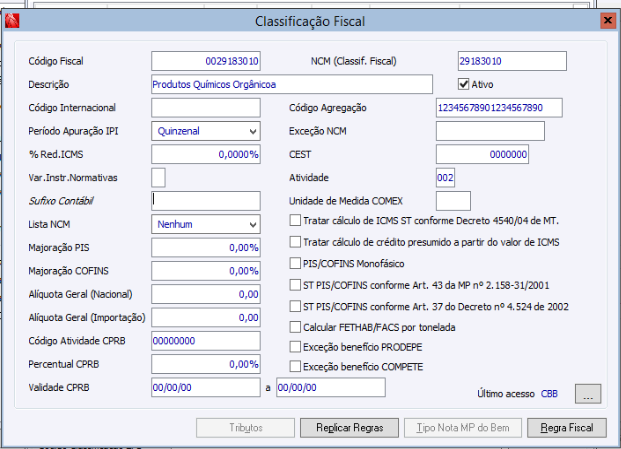Click the ellipsis button beside Último acesso
The width and height of the screenshot is (621, 449).
588,393
